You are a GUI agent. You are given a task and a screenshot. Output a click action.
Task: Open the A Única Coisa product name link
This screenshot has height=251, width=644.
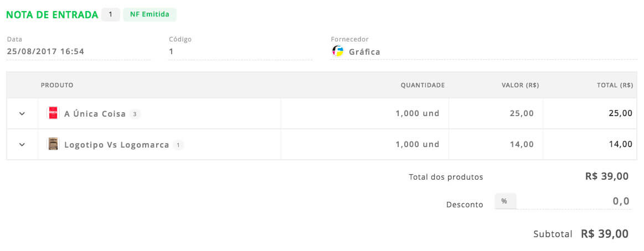tap(95, 114)
